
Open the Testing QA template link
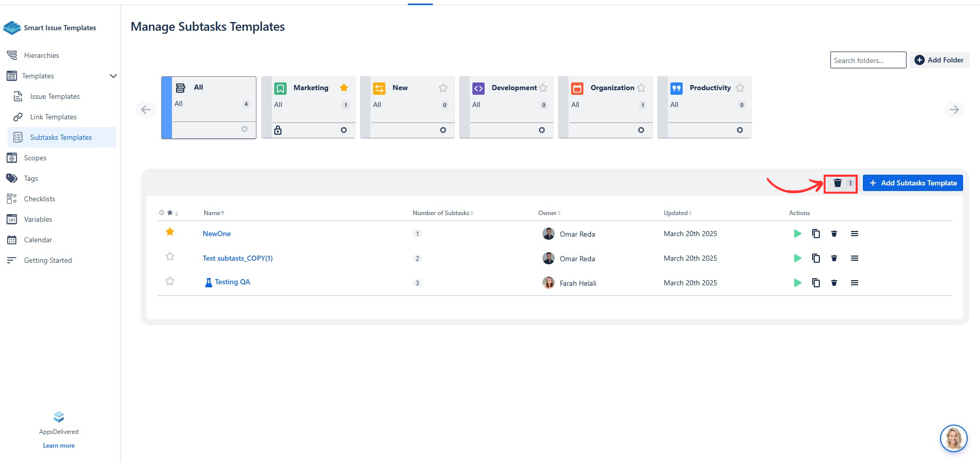(x=232, y=282)
